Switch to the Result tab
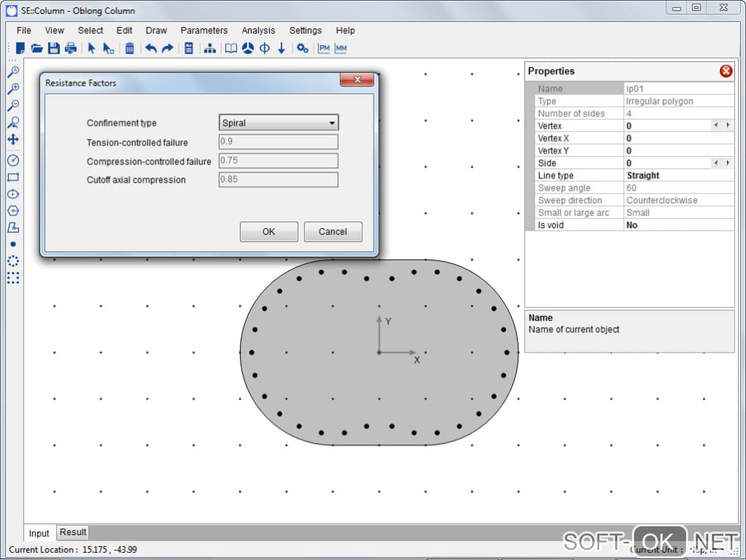 [73, 532]
